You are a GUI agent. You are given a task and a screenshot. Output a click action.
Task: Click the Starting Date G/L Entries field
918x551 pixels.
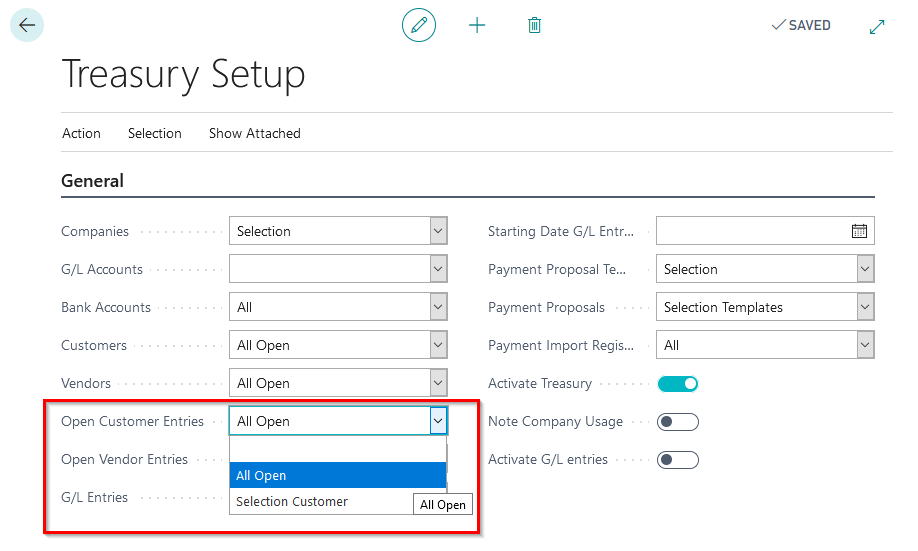click(752, 231)
